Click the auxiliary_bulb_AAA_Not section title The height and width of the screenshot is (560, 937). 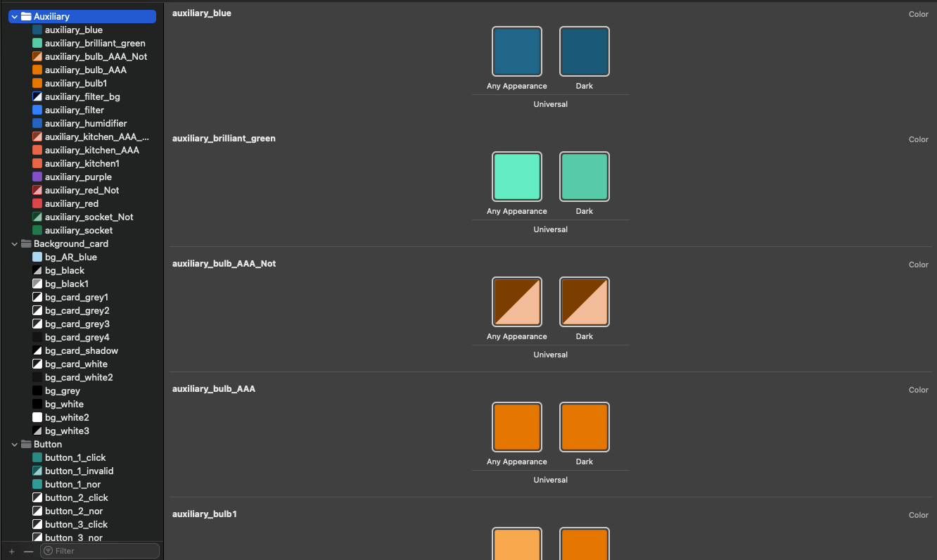click(x=224, y=264)
